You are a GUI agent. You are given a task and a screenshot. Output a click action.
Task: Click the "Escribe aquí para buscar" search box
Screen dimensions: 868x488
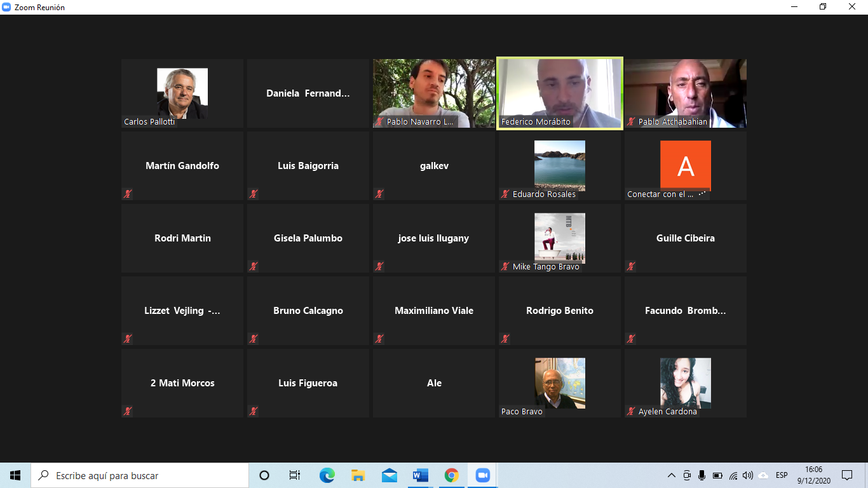click(x=140, y=475)
